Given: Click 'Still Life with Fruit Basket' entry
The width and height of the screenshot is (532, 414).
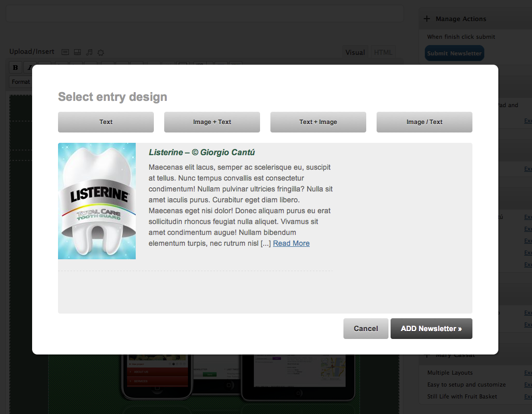Looking at the screenshot, I should pos(462,396).
